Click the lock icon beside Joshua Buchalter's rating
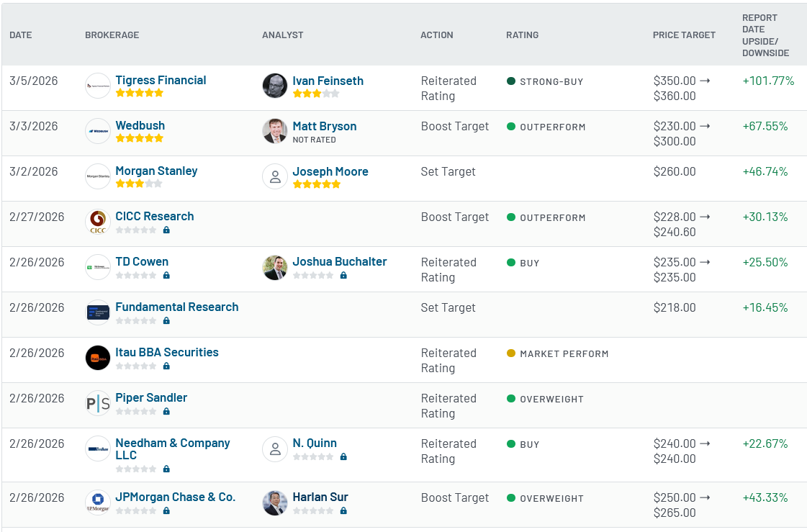 point(343,275)
